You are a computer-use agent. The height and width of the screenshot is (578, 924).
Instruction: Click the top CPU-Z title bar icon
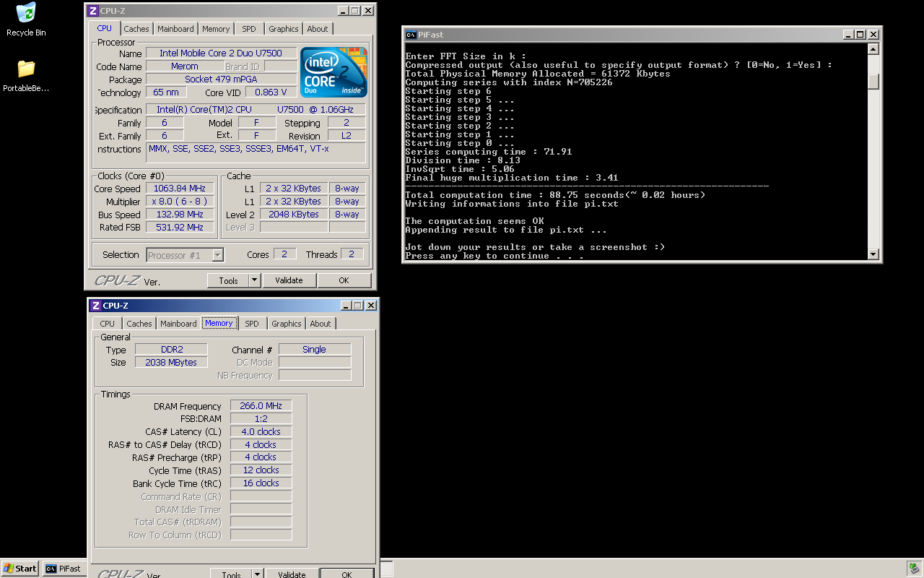click(92, 11)
